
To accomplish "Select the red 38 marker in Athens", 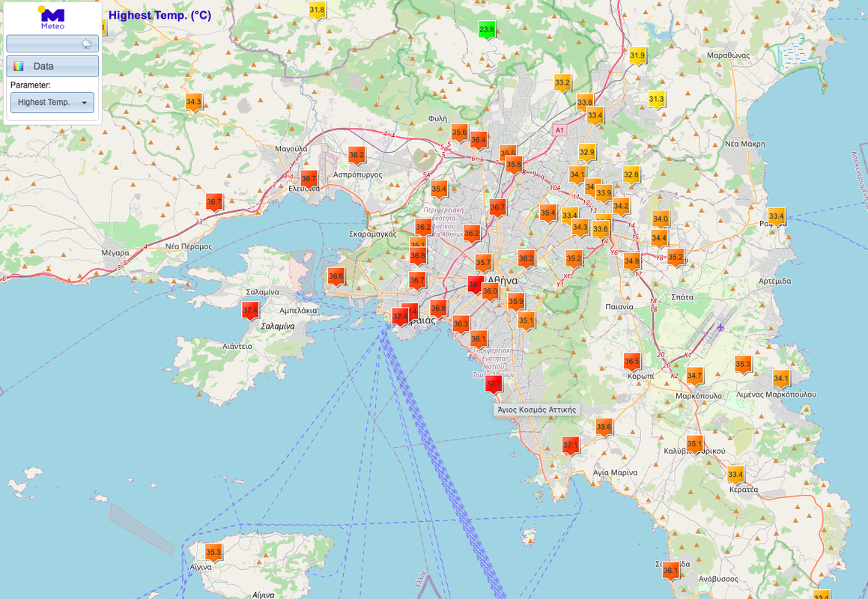I will [474, 285].
